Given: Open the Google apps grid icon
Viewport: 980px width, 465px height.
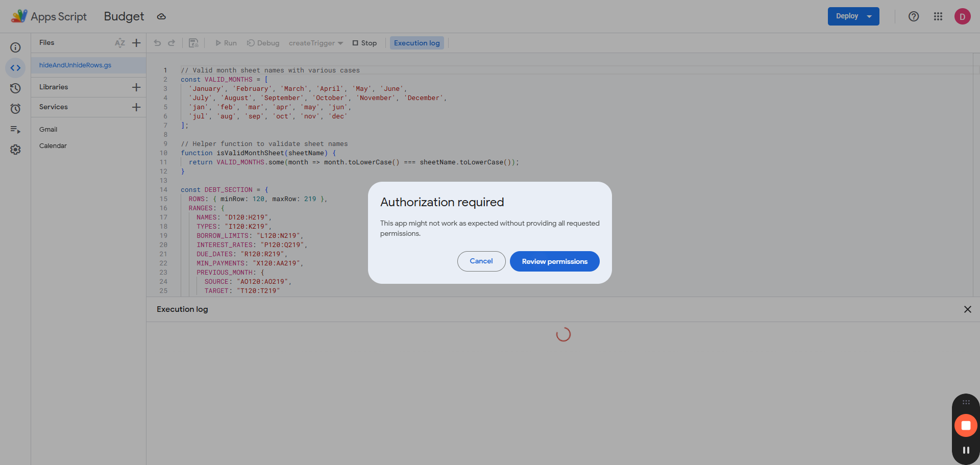Looking at the screenshot, I should pyautogui.click(x=938, y=16).
